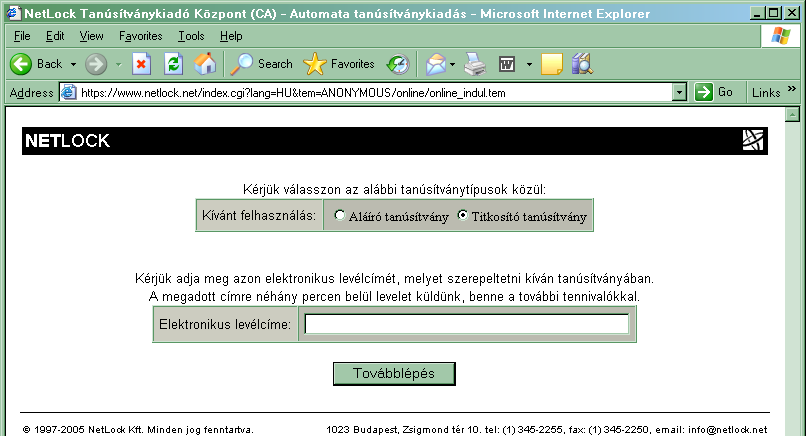Click the Edit with Word icon
This screenshot has width=806, height=436.
[507, 64]
